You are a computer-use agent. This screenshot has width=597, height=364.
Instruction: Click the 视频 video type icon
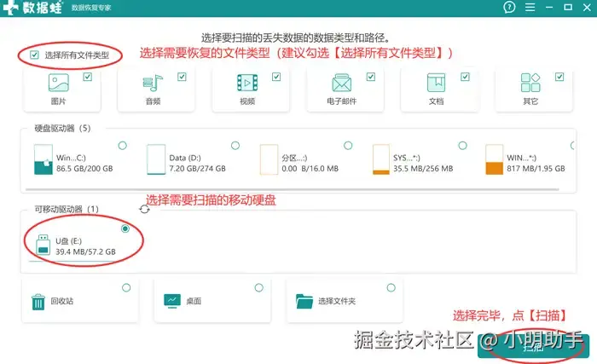click(x=247, y=83)
